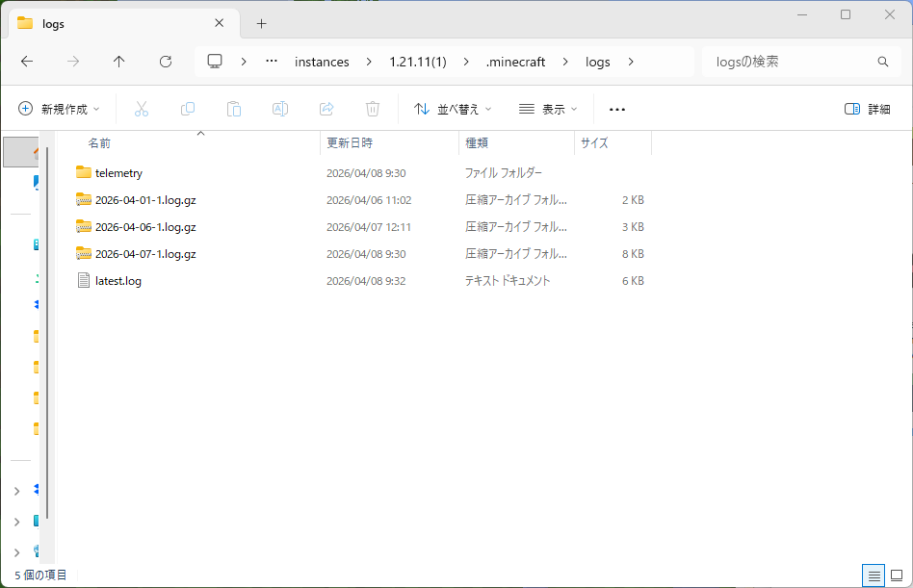Click the Share icon in toolbar
Screen dimensions: 913x588
326,109
